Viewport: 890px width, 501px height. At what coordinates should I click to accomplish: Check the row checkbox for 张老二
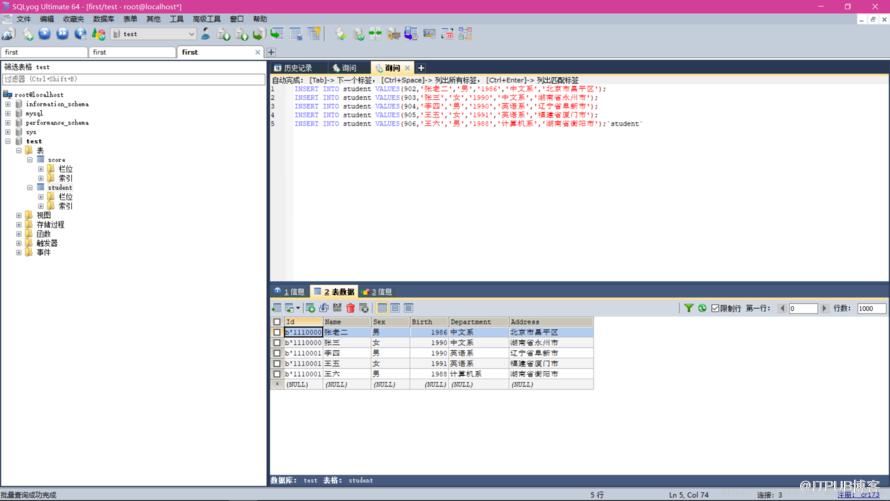point(277,332)
